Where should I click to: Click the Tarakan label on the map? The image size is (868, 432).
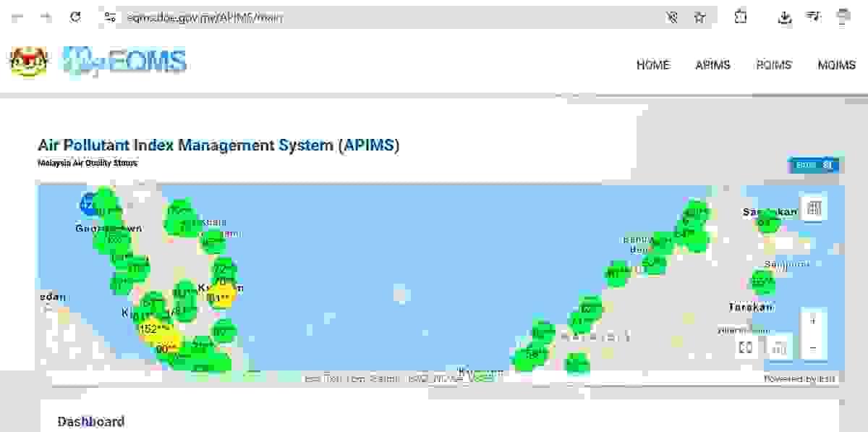coord(751,307)
